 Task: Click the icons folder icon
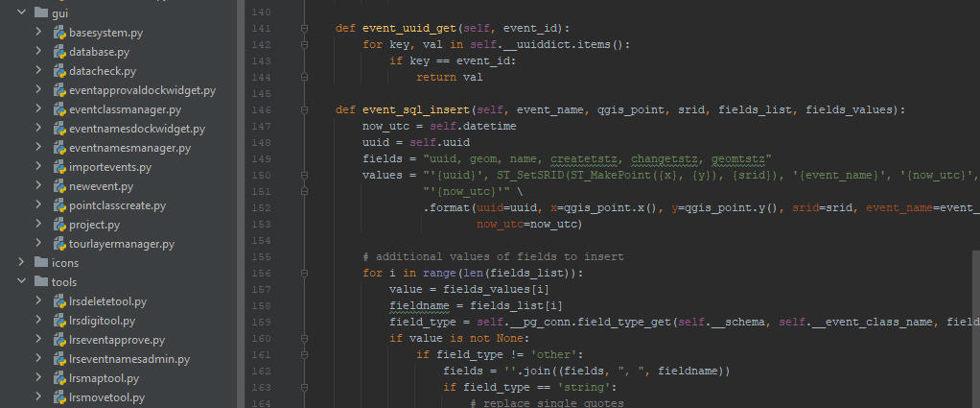40,263
